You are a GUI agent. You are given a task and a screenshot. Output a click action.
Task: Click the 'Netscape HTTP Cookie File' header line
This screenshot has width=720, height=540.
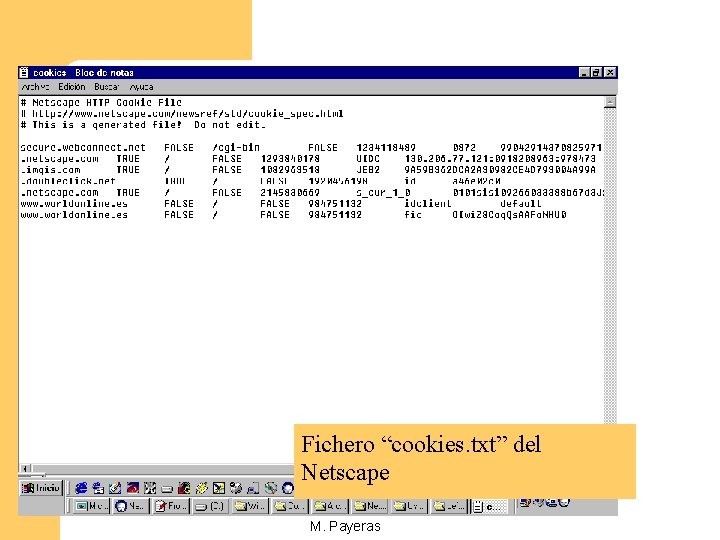101,102
